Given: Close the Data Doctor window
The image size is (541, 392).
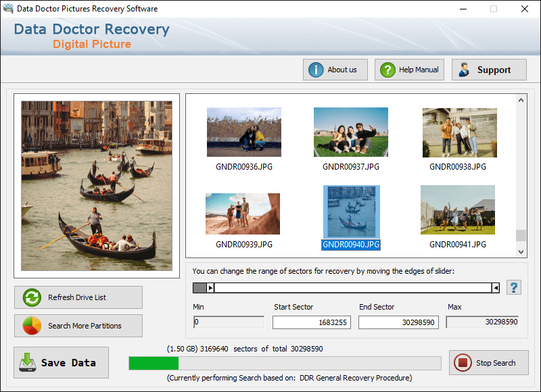Looking at the screenshot, I should 525,9.
